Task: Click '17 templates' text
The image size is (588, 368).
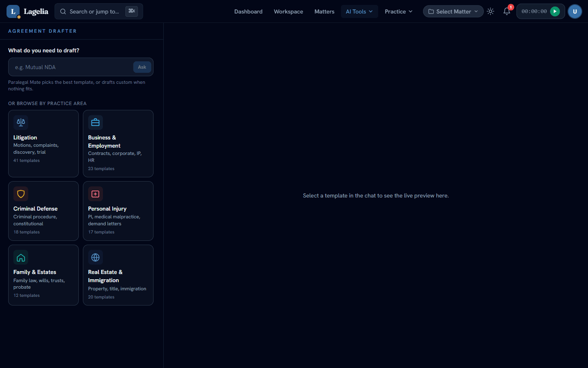Action: click(x=101, y=232)
